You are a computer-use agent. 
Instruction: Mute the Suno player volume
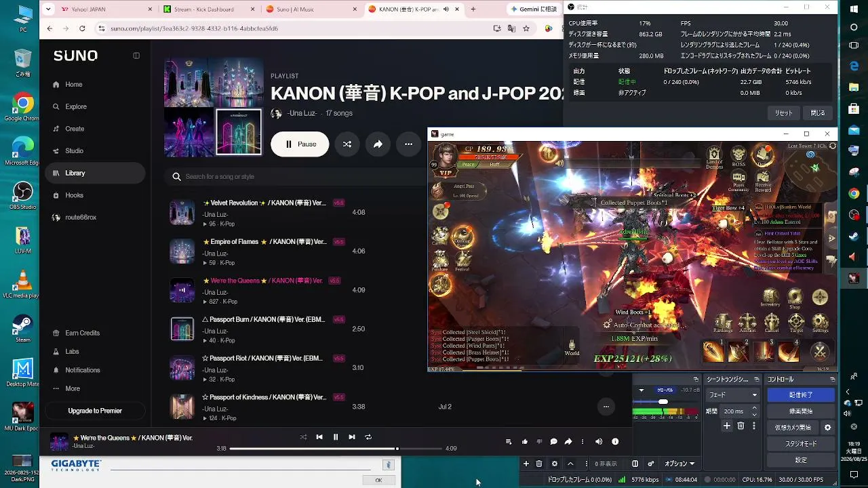(x=599, y=442)
